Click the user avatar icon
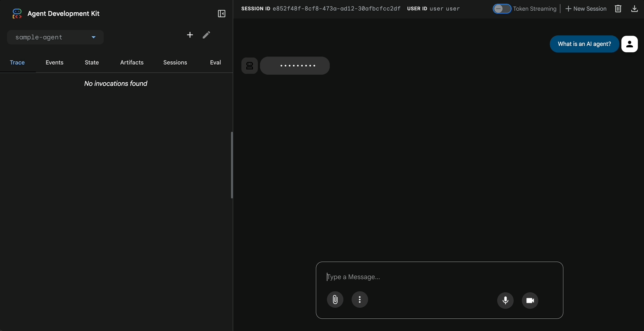This screenshot has width=644, height=331. (630, 44)
